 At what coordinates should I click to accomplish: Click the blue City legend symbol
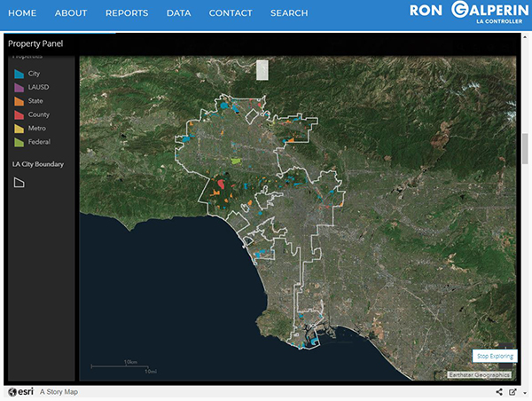19,74
